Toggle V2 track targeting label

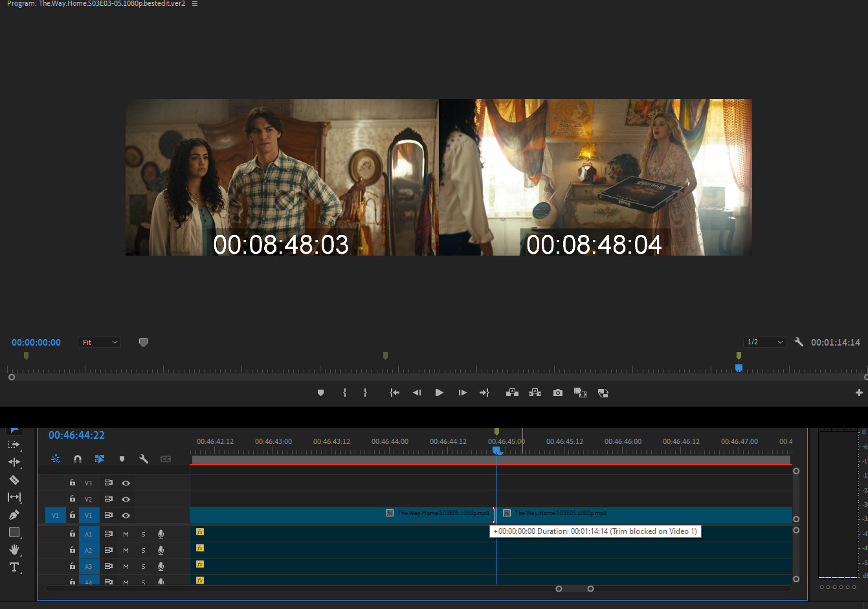click(89, 499)
